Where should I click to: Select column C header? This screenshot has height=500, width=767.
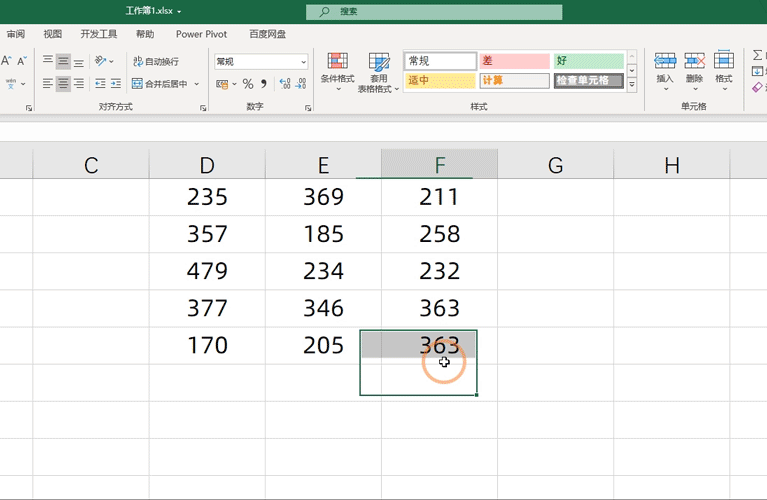click(x=91, y=165)
